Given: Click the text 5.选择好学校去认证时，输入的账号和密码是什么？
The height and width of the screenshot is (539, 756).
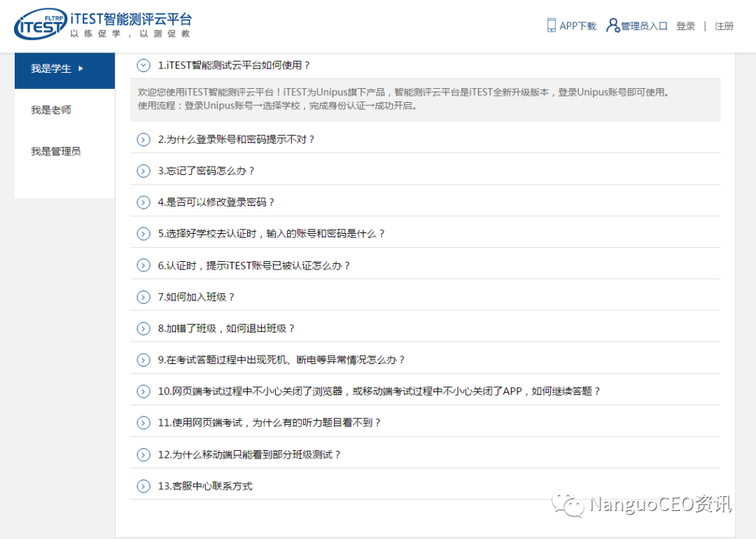Looking at the screenshot, I should click(272, 234).
